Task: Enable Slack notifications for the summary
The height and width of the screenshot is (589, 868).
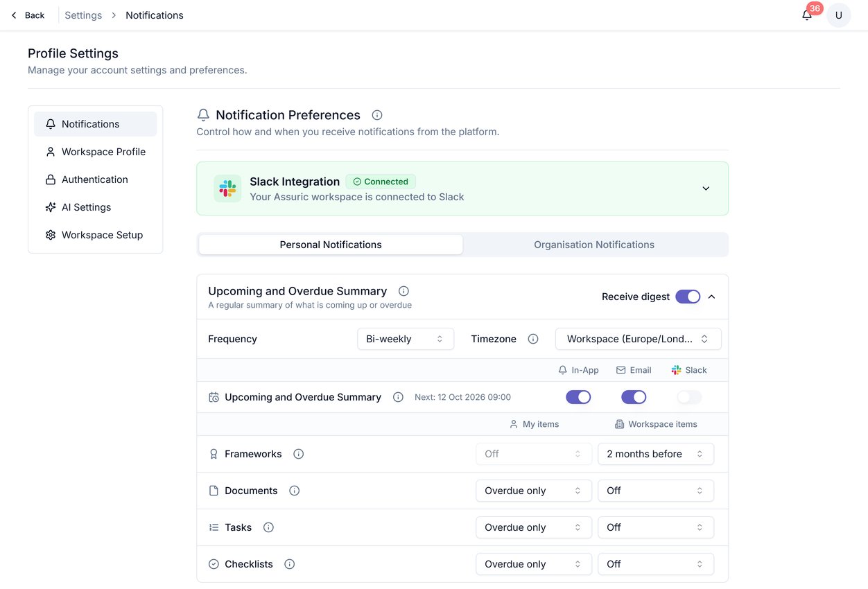Action: [x=689, y=397]
